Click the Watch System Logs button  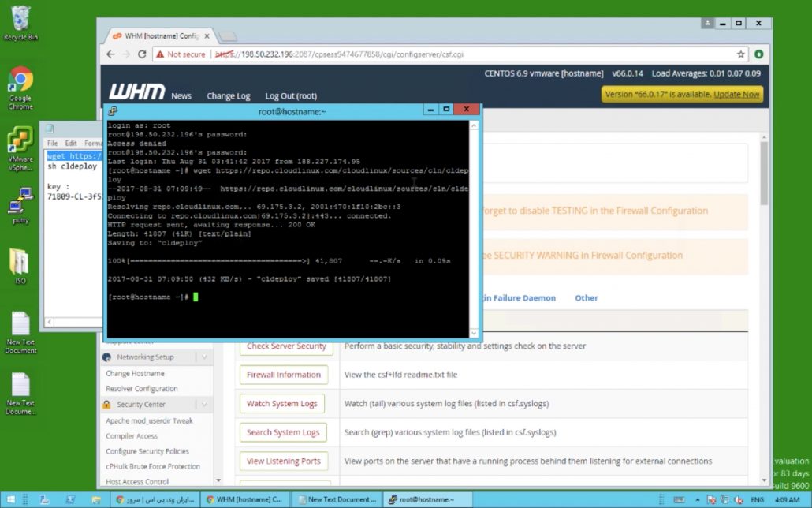[x=283, y=404]
